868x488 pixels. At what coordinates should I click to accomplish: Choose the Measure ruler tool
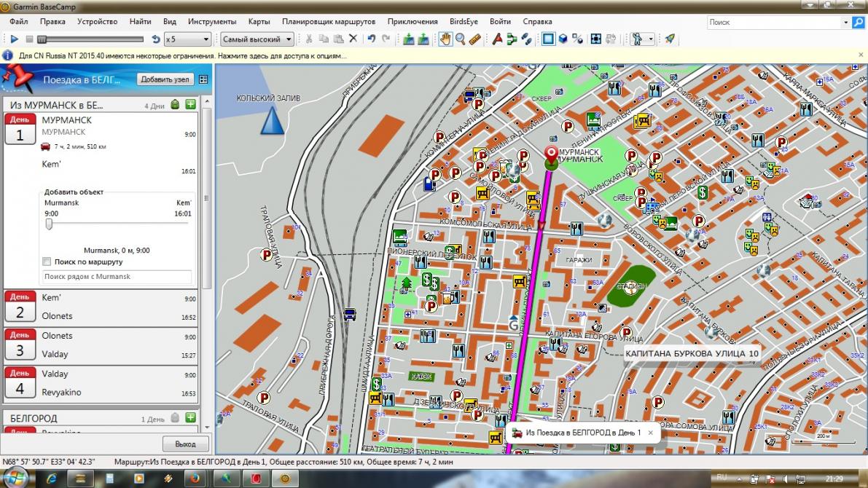(x=474, y=39)
